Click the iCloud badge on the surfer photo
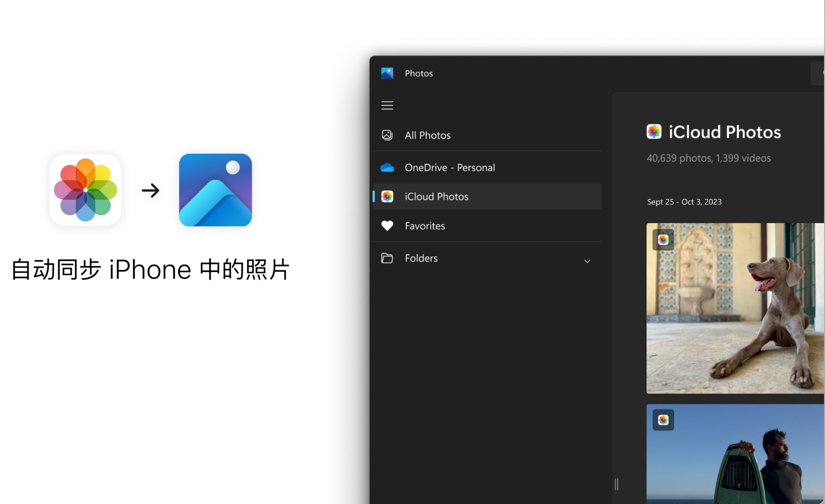 point(663,420)
